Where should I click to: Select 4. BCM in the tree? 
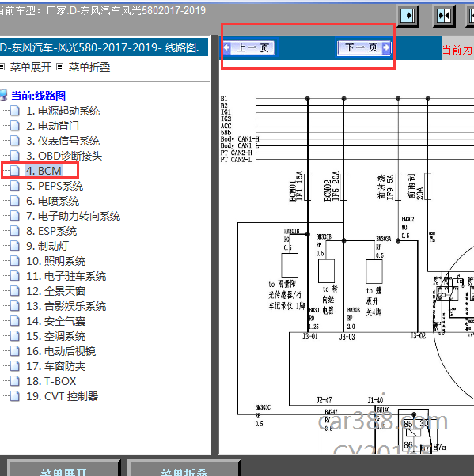click(x=44, y=171)
